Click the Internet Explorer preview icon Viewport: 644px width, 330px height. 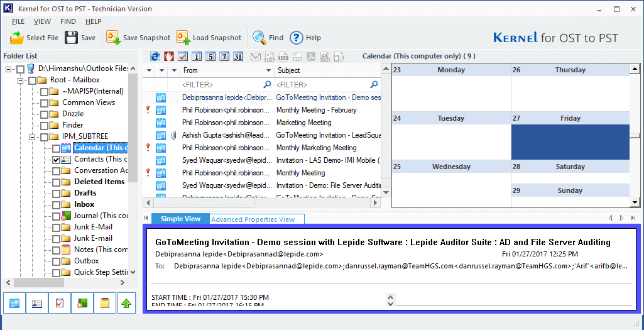click(x=155, y=57)
